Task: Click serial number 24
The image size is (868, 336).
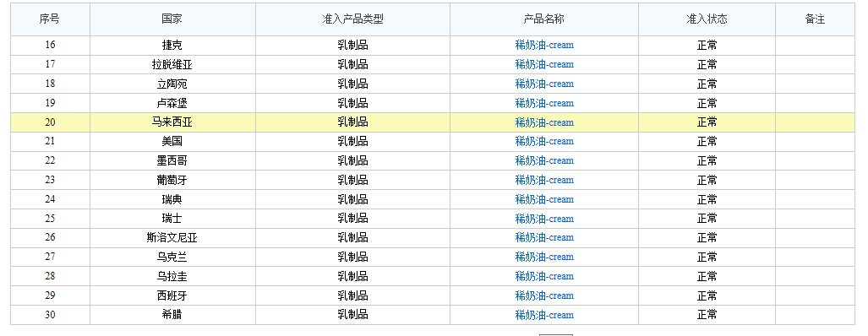Action: (x=50, y=199)
